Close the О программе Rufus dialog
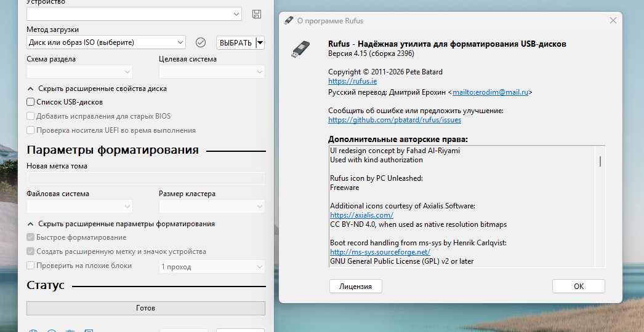Viewport: 644px width, 332px height. (x=613, y=20)
